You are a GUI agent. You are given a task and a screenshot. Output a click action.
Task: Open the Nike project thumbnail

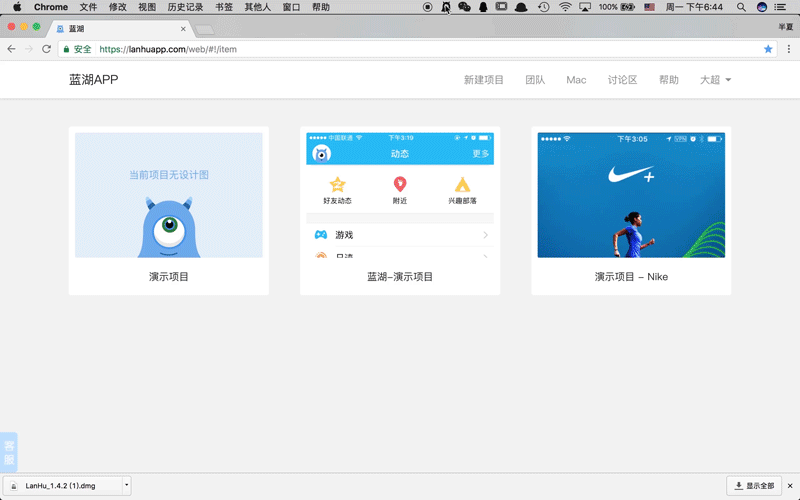point(631,195)
